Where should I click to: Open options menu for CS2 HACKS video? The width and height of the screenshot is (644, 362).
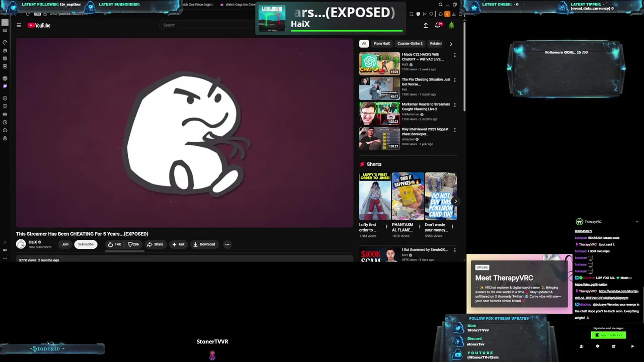[x=455, y=55]
